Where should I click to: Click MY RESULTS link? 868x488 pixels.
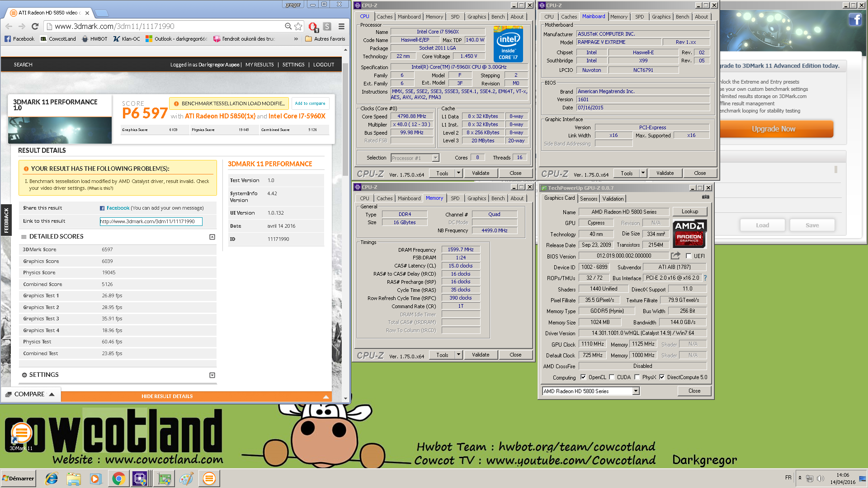point(259,65)
